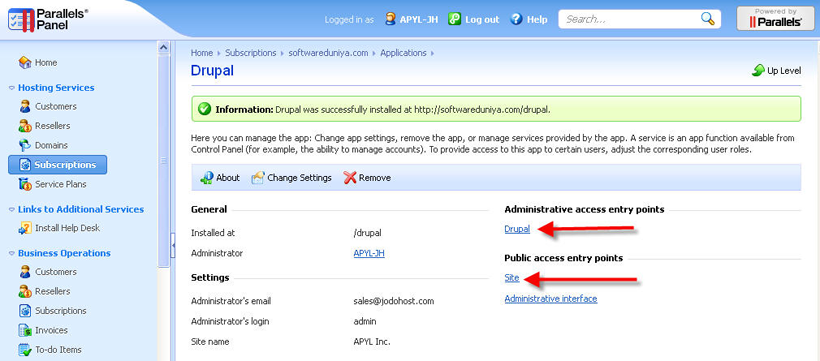Click the sales@jodohost.com email value
The image size is (820, 361).
(394, 301)
